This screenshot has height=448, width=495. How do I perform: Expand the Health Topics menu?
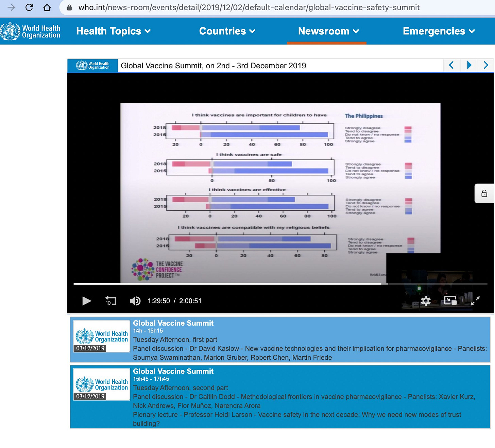[x=113, y=31]
